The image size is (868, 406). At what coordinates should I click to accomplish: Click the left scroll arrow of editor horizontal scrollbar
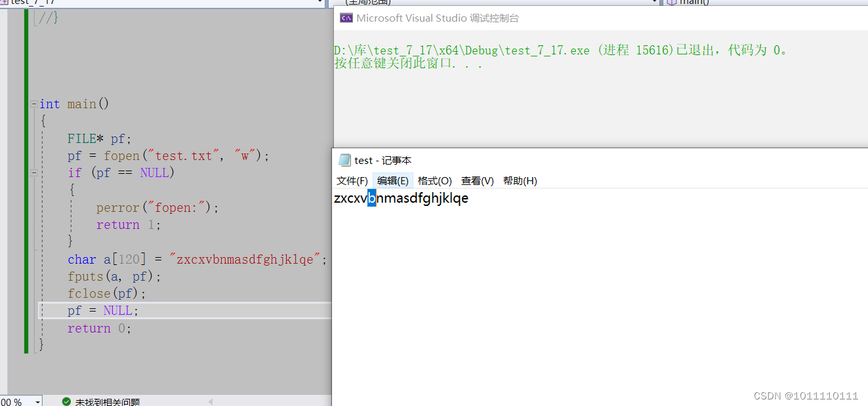coord(211,401)
